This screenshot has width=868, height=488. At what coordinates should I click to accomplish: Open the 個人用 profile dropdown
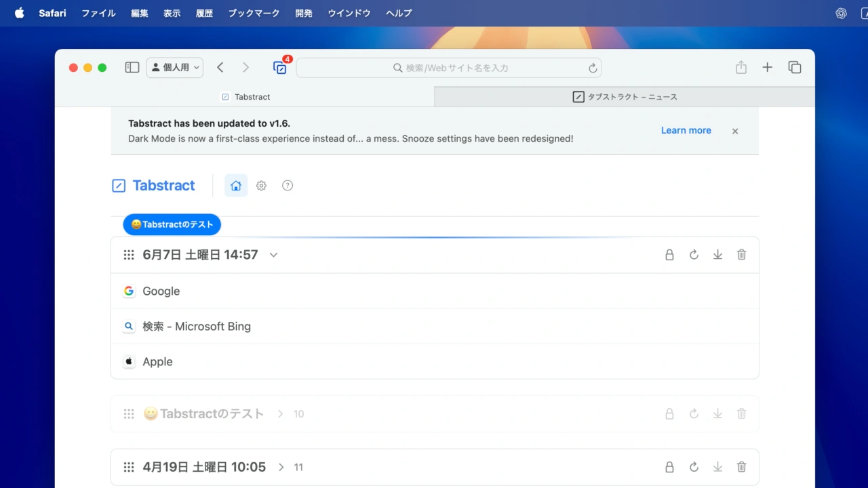click(174, 67)
